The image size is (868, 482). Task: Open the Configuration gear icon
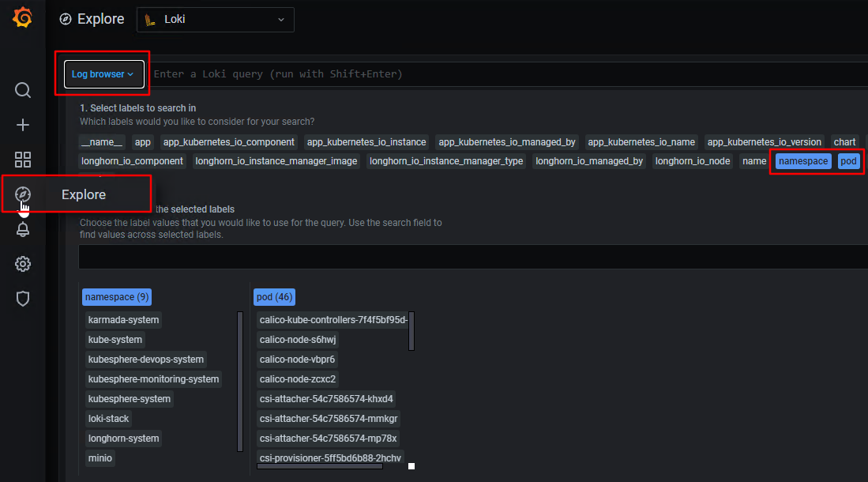22,263
